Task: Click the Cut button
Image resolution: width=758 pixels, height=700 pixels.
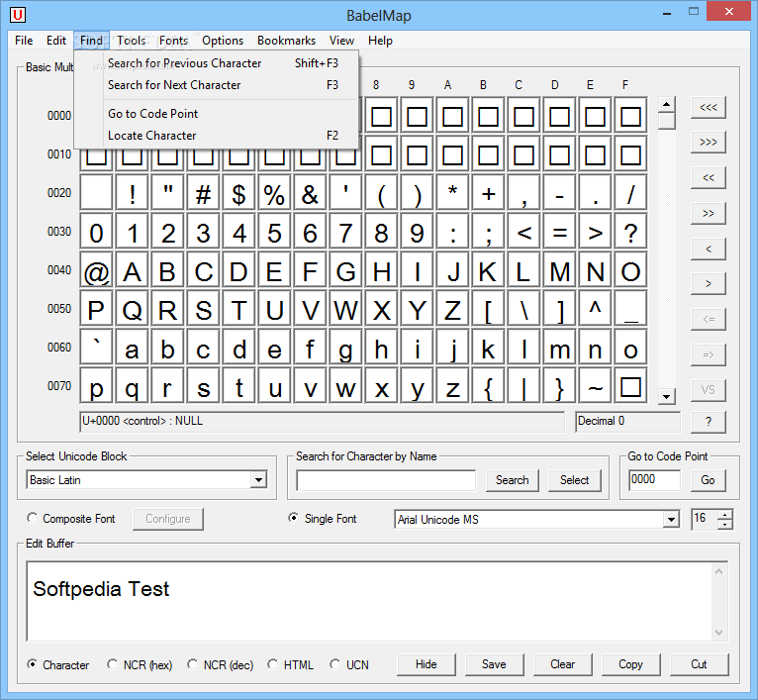Action: [699, 664]
